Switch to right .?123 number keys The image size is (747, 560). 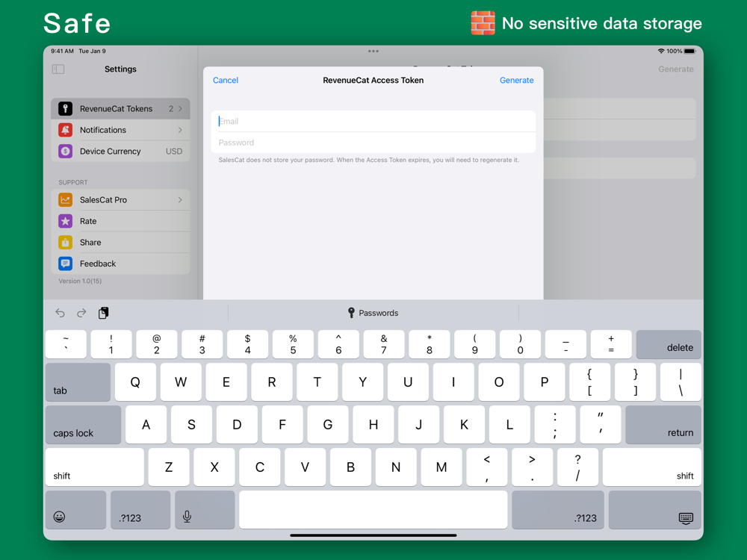(x=558, y=510)
